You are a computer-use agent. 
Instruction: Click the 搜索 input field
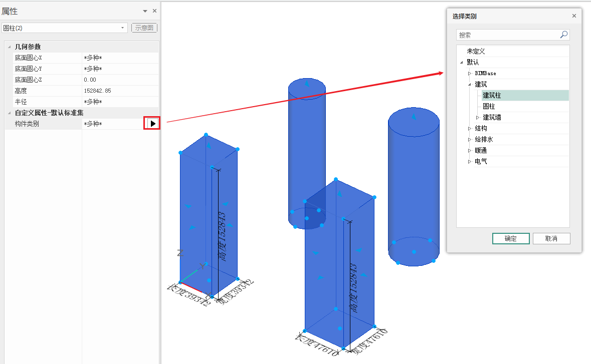(x=506, y=35)
